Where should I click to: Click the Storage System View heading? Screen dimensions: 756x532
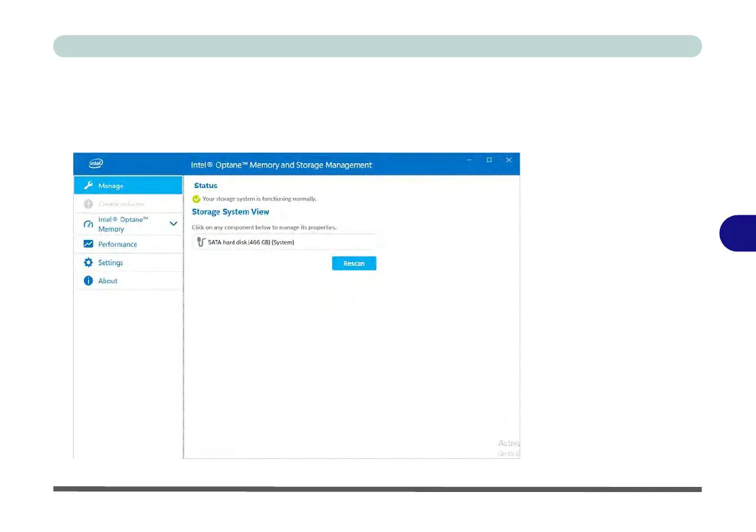tap(231, 211)
